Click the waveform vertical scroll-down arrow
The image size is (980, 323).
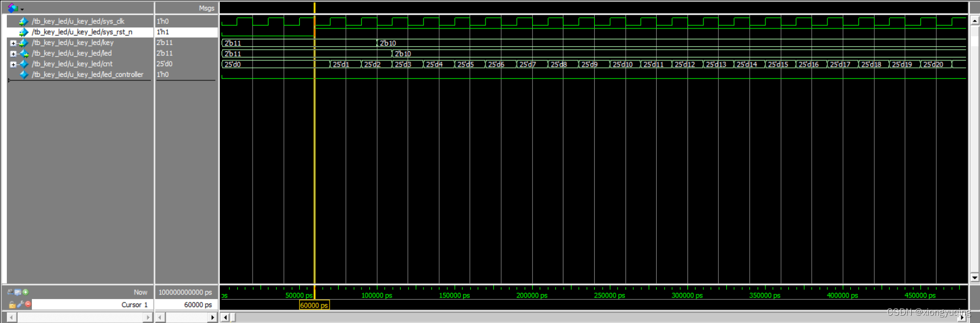pyautogui.click(x=974, y=277)
